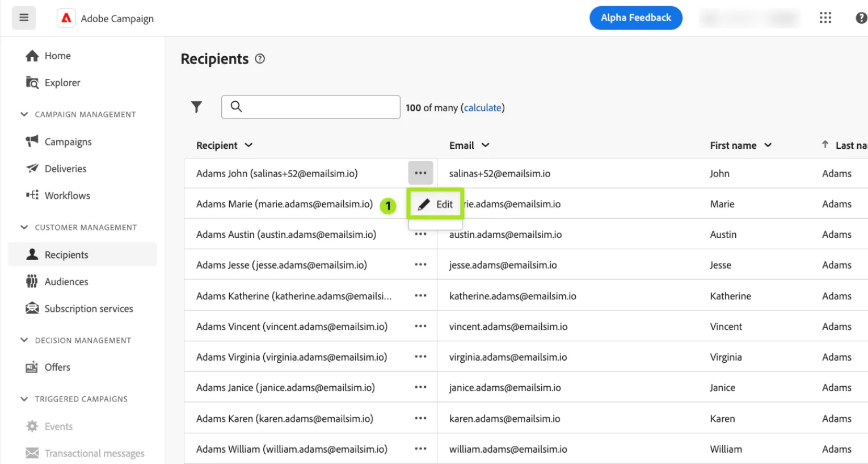The image size is (868, 464).
Task: Open more actions for Adams William row
Action: click(420, 449)
